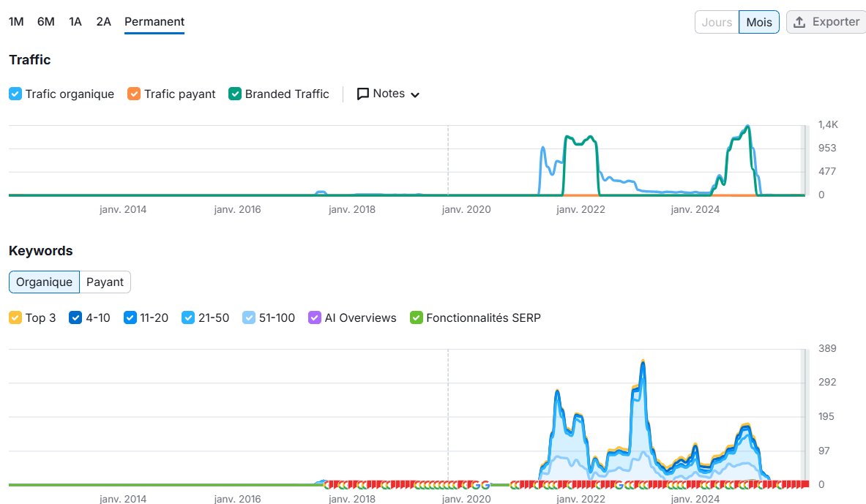Click the 1,4K axis value

(828, 125)
